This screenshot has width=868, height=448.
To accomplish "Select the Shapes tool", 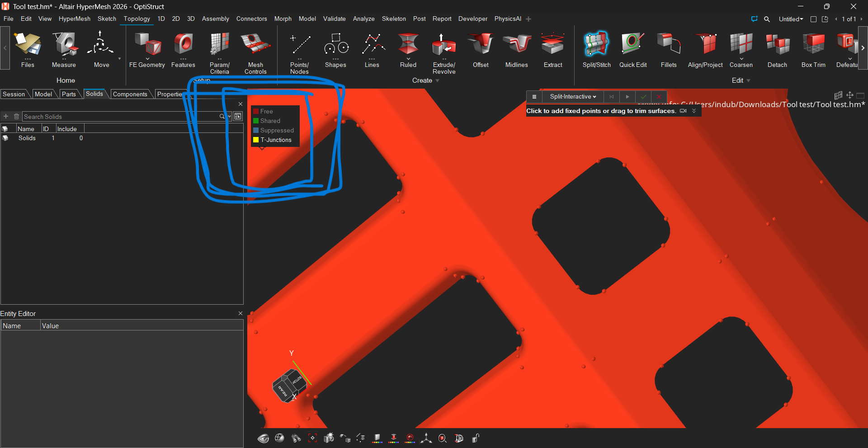I will [335, 50].
